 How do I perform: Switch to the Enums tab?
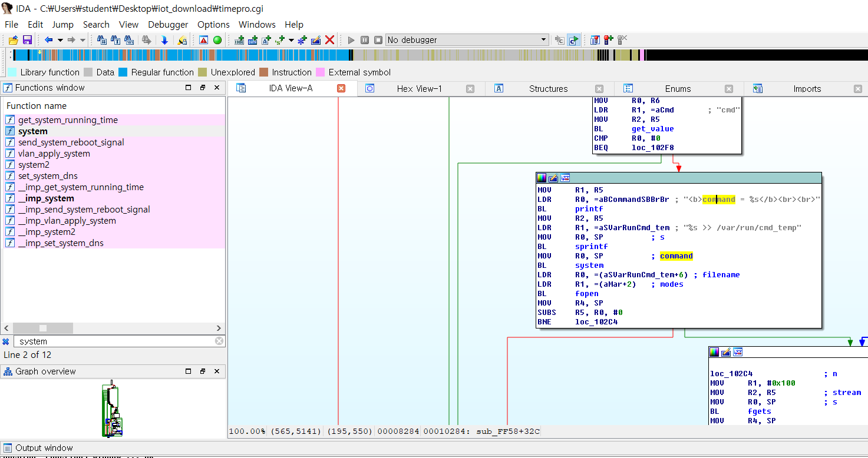click(678, 89)
